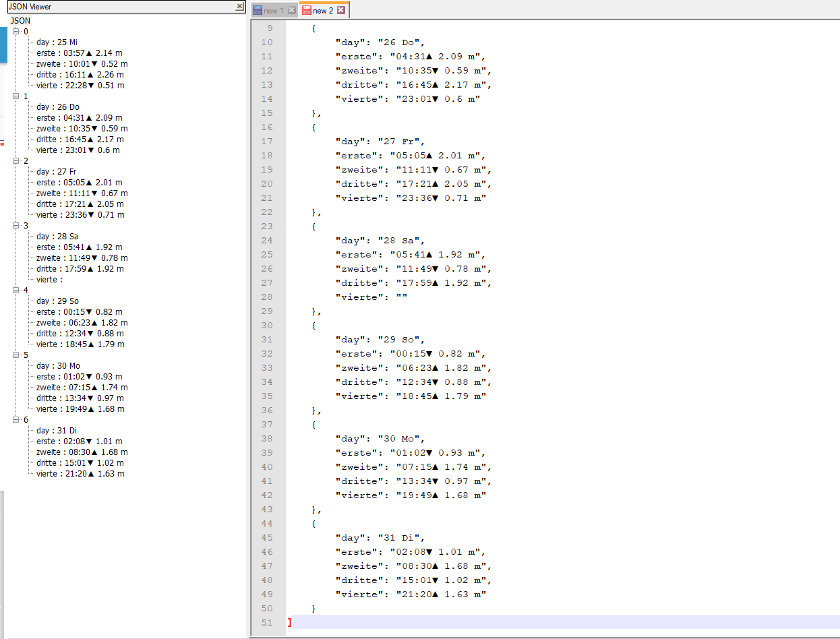Select the JSON root node in tree

click(x=20, y=21)
